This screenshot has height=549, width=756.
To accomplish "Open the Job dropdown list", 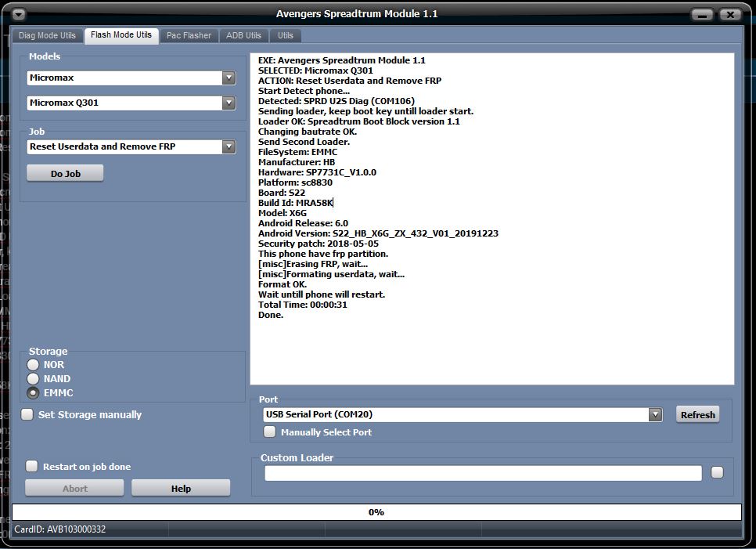I will [x=229, y=146].
